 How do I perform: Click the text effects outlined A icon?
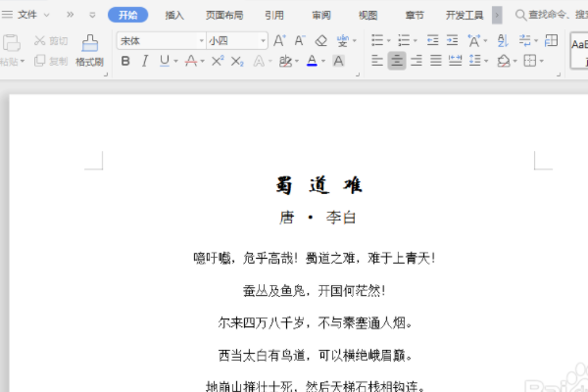259,61
